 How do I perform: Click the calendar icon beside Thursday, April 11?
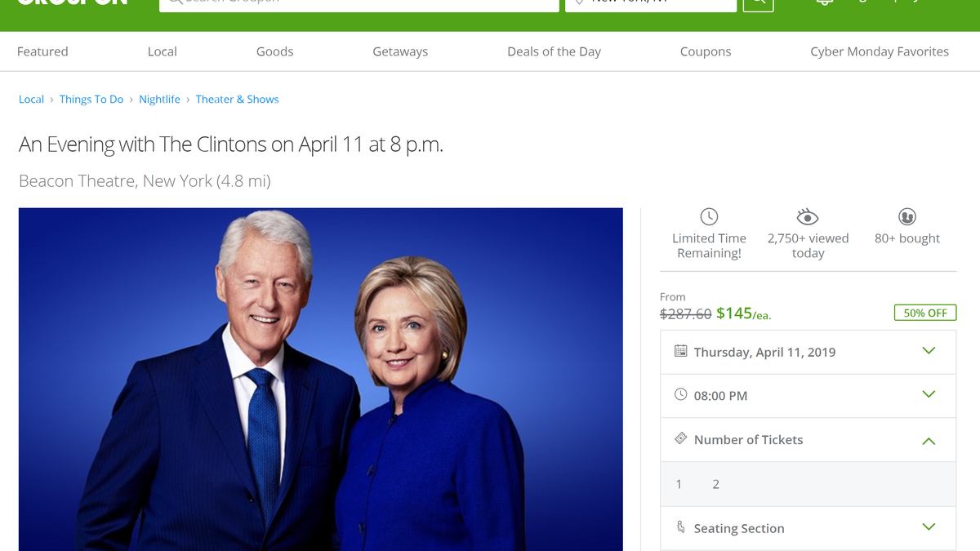[680, 351]
